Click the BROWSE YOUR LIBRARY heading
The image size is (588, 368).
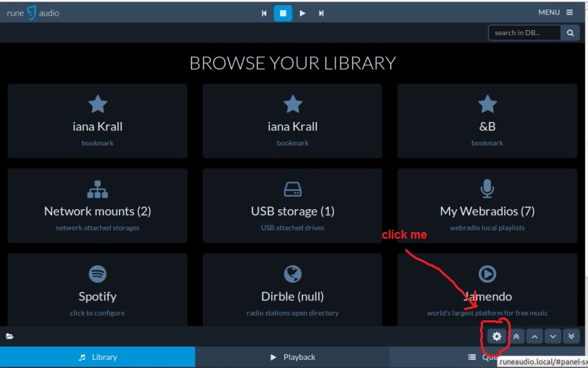coord(293,63)
